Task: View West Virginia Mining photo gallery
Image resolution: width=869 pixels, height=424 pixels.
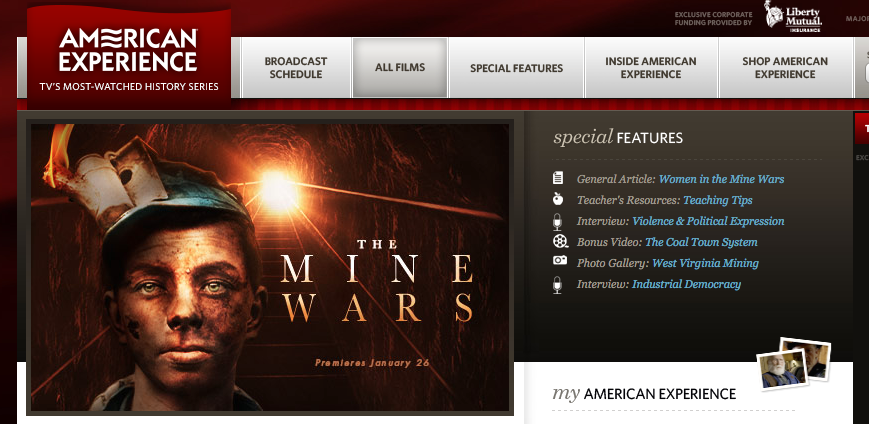Action: pos(706,263)
